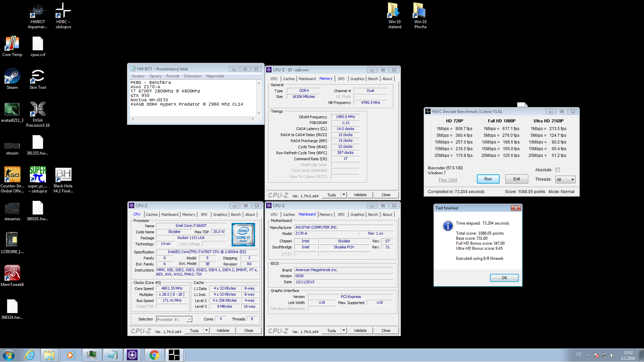Click Exit in HEVC Decode Benchmark
The height and width of the screenshot is (362, 644).
point(517,179)
